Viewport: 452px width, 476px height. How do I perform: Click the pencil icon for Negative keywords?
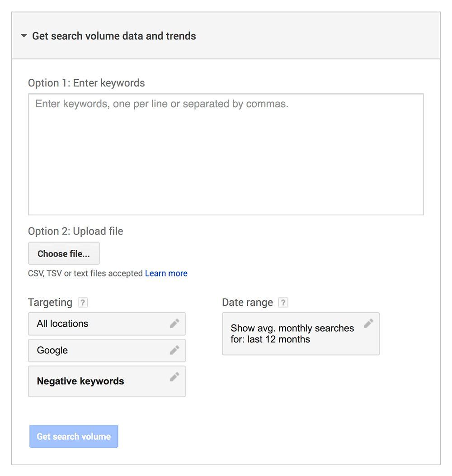click(174, 377)
